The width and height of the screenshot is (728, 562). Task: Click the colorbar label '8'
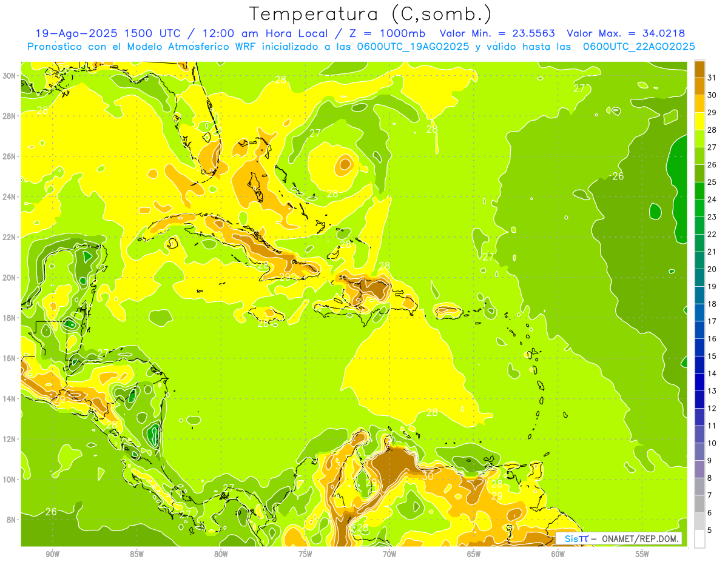pos(710,478)
